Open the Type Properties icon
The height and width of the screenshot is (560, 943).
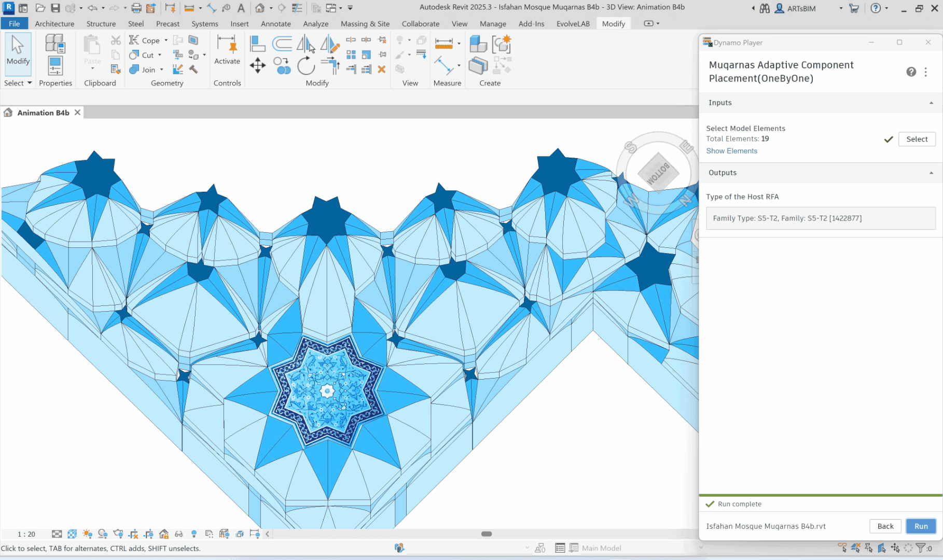point(54,44)
